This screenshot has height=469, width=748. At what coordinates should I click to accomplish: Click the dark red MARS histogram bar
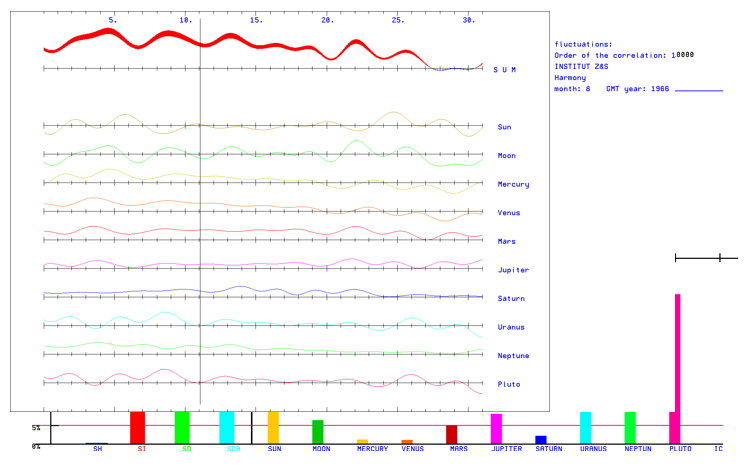point(451,434)
